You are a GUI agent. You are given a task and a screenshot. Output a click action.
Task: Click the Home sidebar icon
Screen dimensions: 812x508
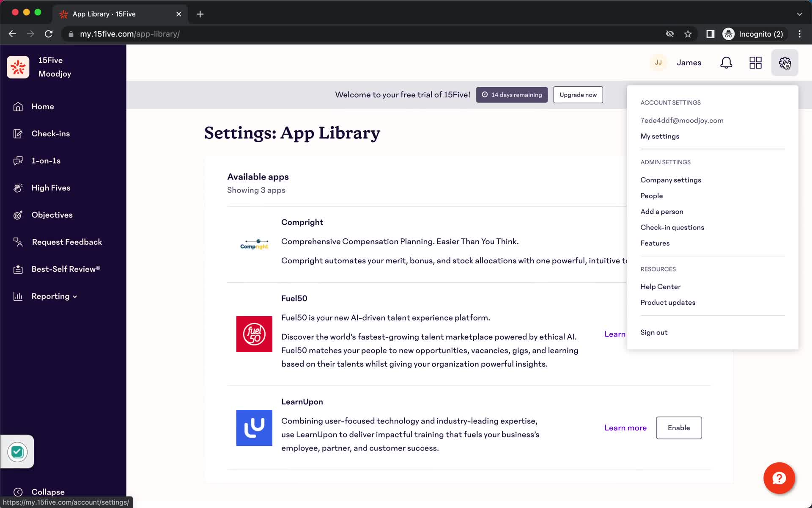[17, 106]
